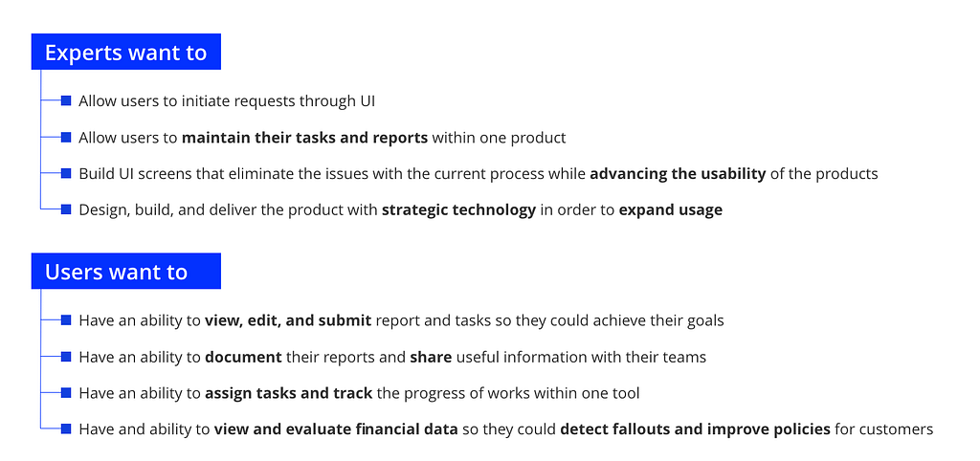Screen dimensions: 980x461
Task: Click the bullet square beside 'assign tasks and track'
Action: coord(66,393)
